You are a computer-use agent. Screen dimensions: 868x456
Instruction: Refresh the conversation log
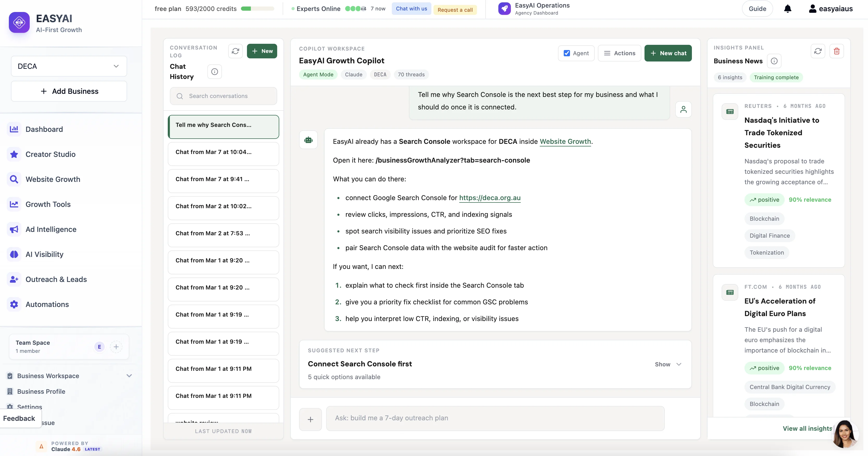pos(235,51)
